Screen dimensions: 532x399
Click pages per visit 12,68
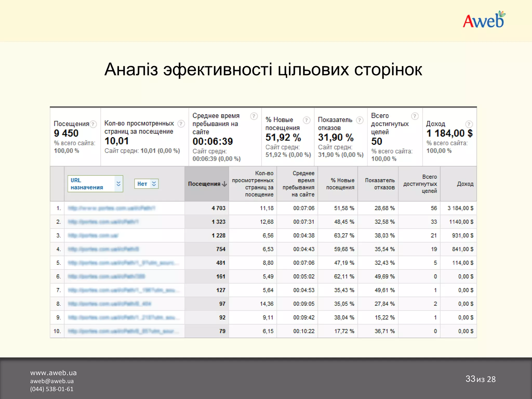click(x=267, y=222)
